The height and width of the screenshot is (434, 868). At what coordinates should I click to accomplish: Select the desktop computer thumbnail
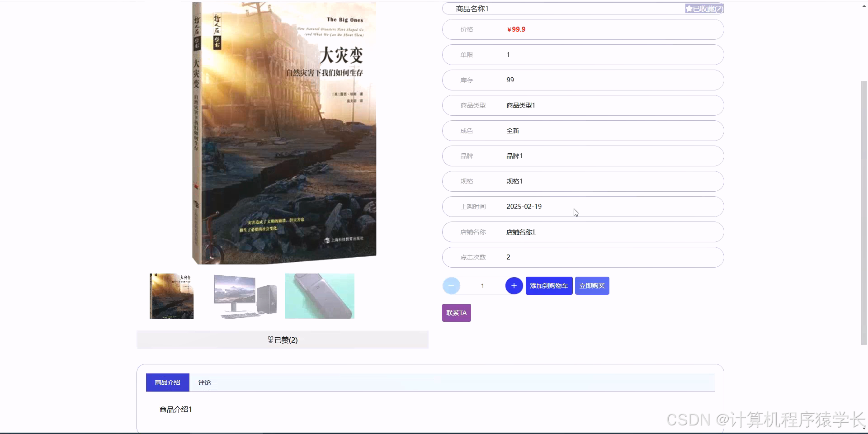point(245,296)
